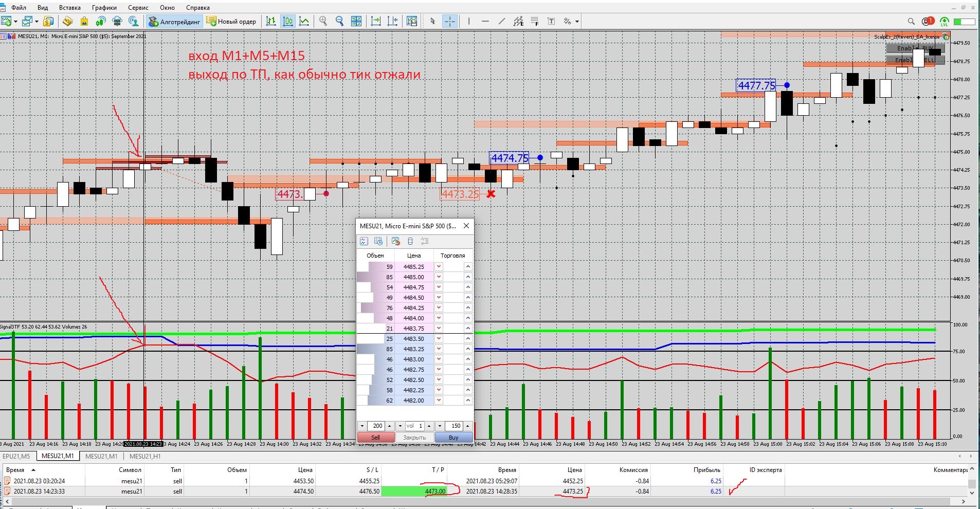Viewport: 980px width, 509px height.
Task: Click Sell in the depth of market
Action: [376, 438]
